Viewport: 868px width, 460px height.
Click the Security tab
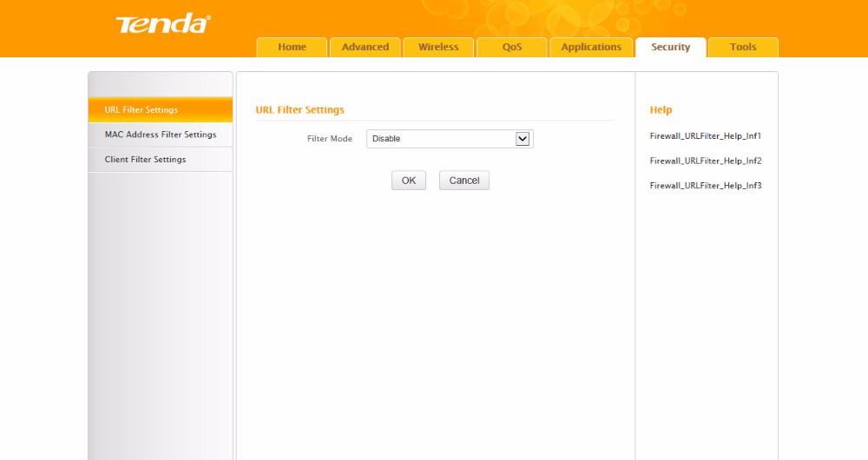pos(670,47)
